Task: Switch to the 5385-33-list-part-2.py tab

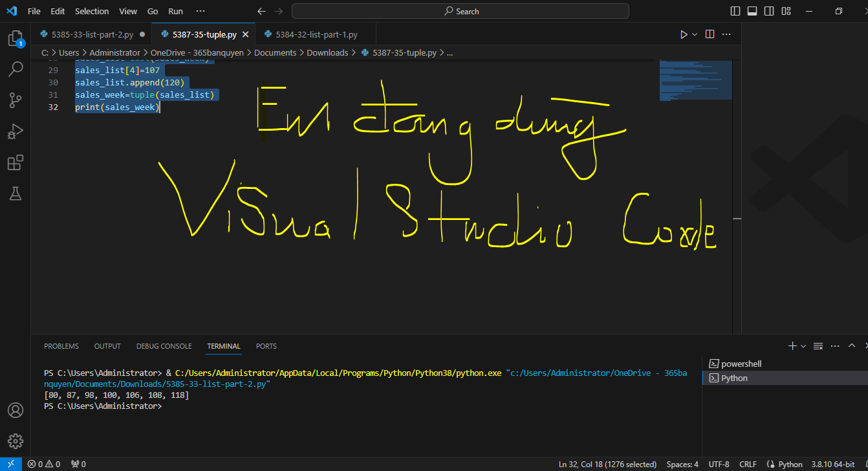Action: [91, 34]
